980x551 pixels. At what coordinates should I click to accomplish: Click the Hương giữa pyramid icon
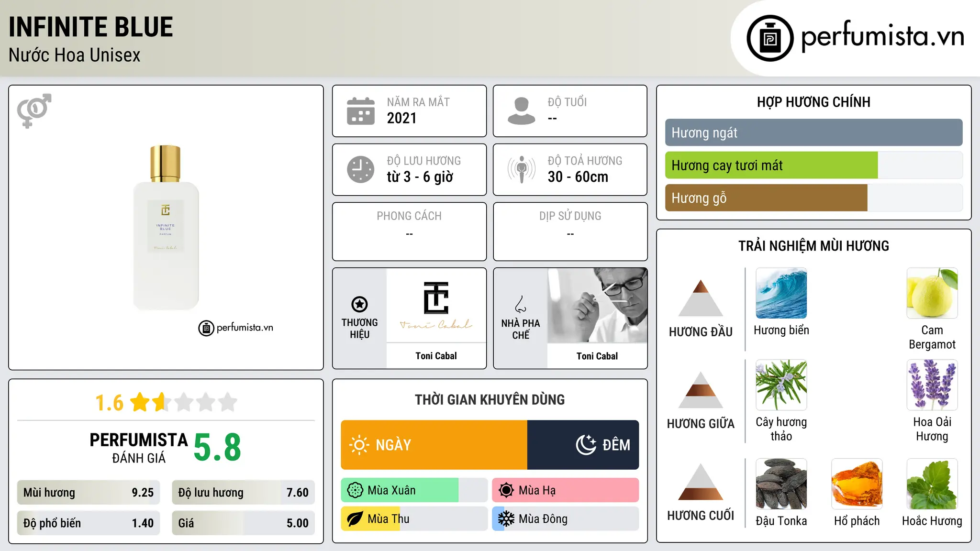tap(701, 390)
